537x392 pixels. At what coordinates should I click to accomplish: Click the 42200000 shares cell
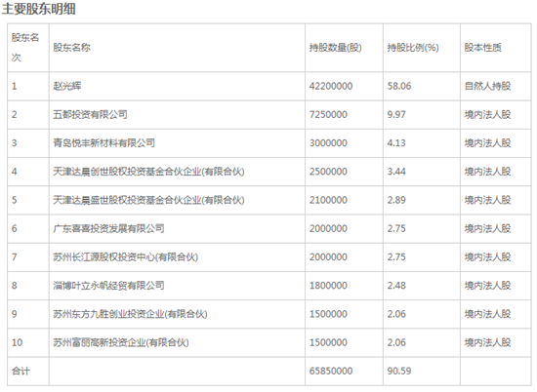(331, 86)
